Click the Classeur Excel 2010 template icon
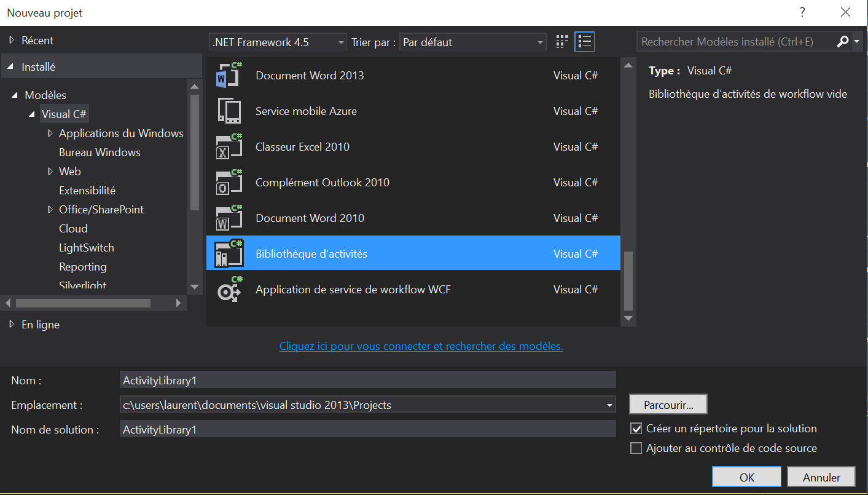Image resolution: width=868 pixels, height=495 pixels. [x=230, y=146]
